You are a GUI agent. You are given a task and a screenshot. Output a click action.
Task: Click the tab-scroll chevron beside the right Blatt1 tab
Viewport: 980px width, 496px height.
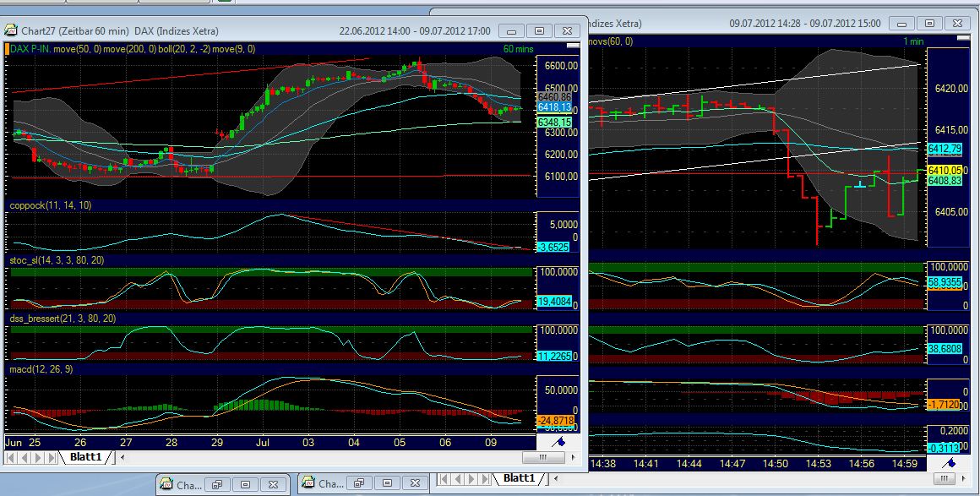tap(554, 479)
